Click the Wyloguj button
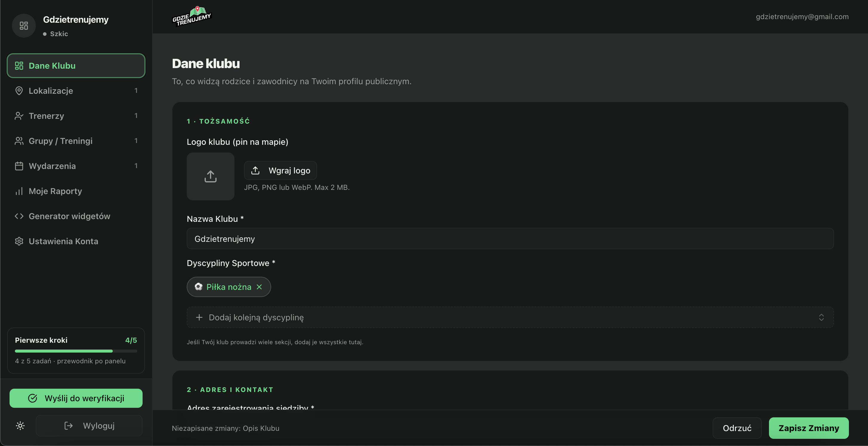Image resolution: width=868 pixels, height=446 pixels. click(89, 426)
